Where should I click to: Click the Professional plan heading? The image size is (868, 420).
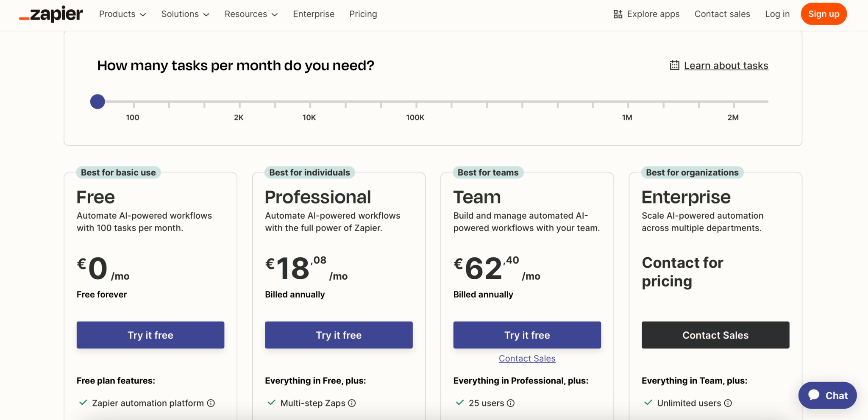click(x=318, y=197)
